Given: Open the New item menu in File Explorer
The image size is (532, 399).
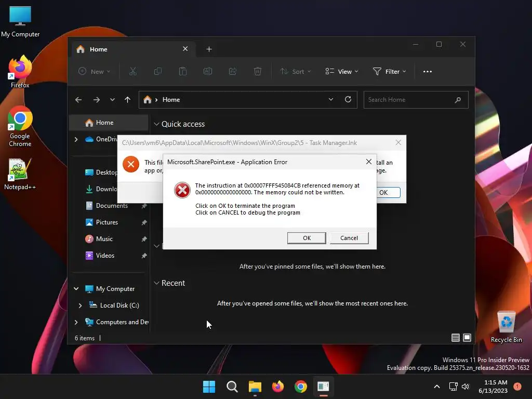Looking at the screenshot, I should pos(95,71).
